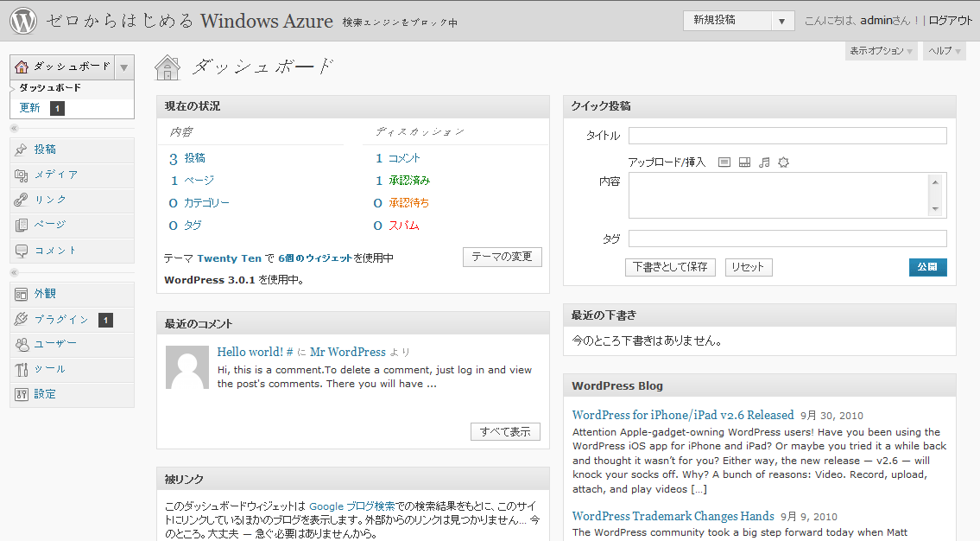Click the WordPress logo in the header
980x541 pixels.
tap(23, 21)
